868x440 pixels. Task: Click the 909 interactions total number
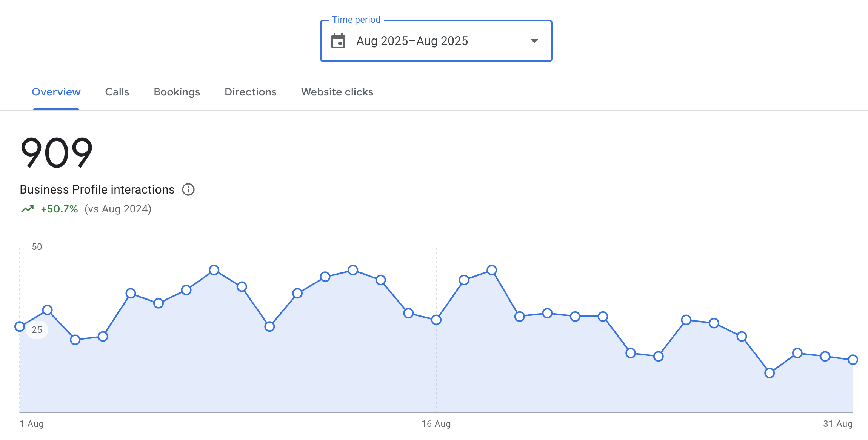(x=57, y=152)
